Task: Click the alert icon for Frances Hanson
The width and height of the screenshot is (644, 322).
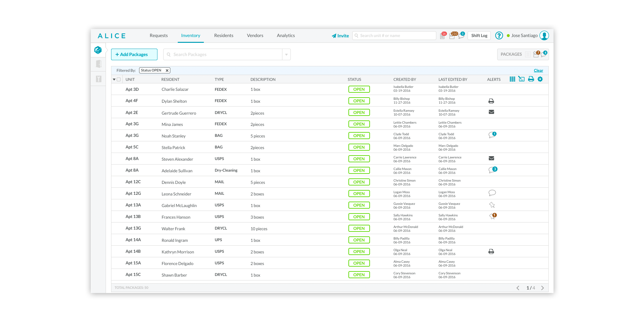Action: coord(493,216)
